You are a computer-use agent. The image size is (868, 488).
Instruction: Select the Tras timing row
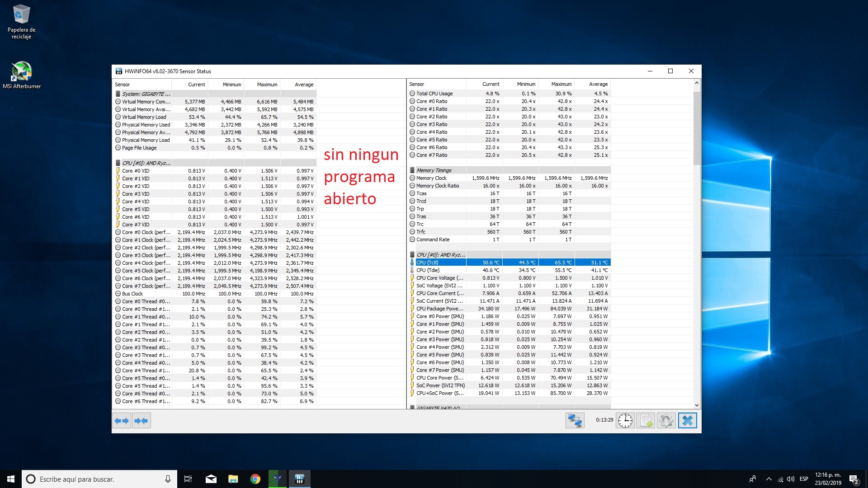(509, 216)
